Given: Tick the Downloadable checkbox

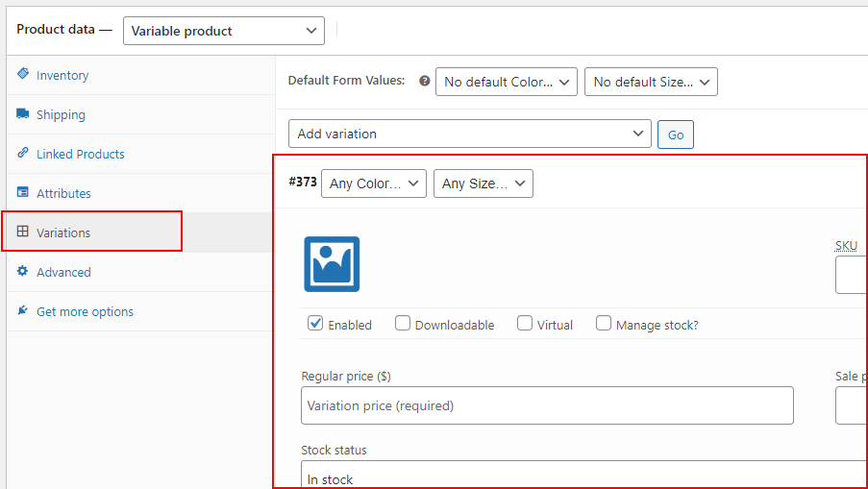Looking at the screenshot, I should 403,323.
